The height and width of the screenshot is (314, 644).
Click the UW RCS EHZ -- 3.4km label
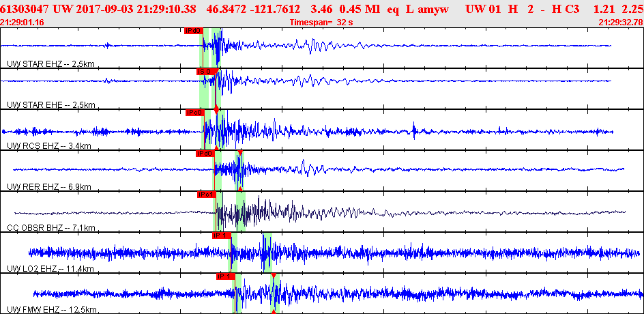49,146
